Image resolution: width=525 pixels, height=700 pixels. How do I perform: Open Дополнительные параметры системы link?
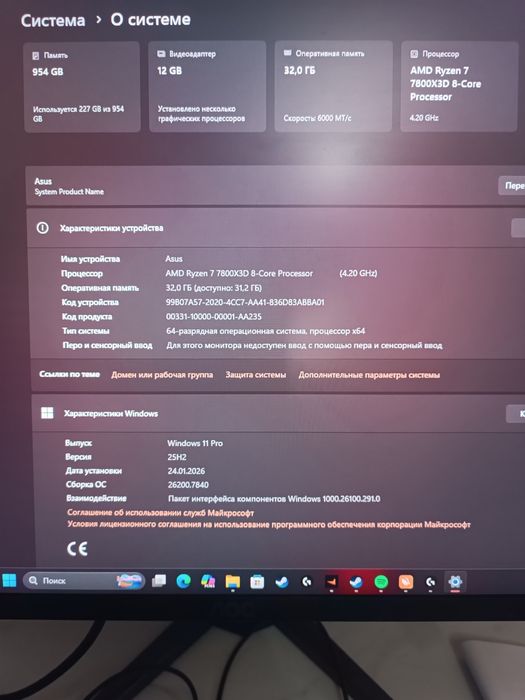tap(369, 375)
